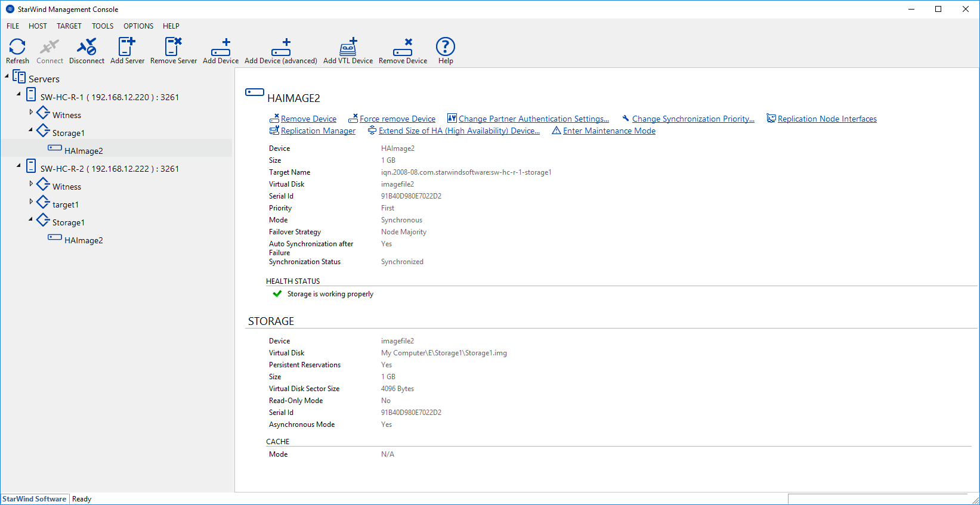Expand the target1 node

point(31,202)
